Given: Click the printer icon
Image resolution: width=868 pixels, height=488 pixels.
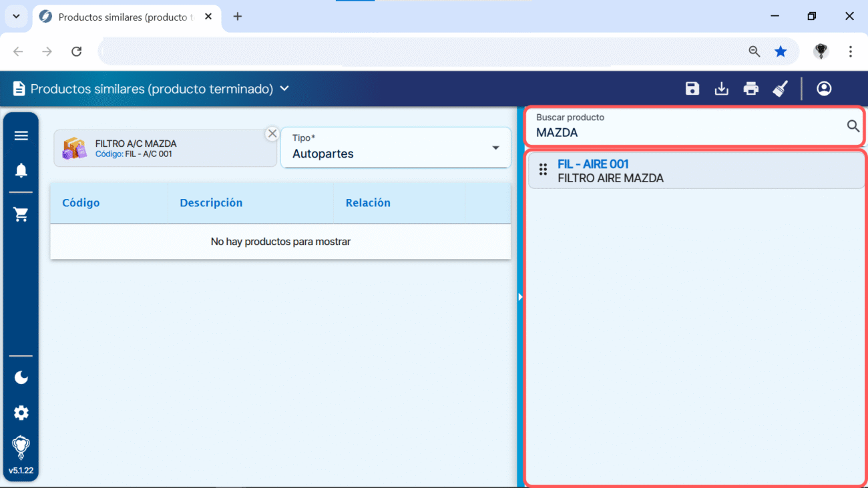Looking at the screenshot, I should (x=751, y=89).
